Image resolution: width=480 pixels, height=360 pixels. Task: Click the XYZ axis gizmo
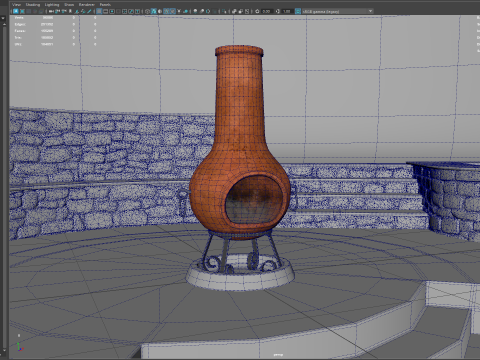point(20,347)
